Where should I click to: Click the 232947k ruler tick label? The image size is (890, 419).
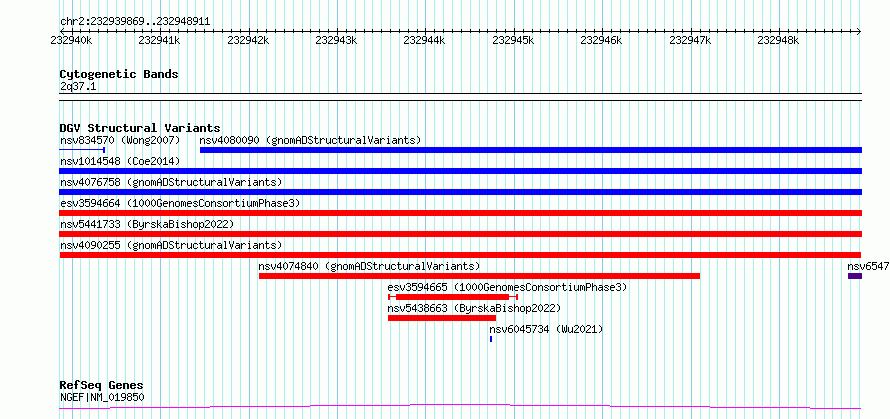tap(691, 40)
